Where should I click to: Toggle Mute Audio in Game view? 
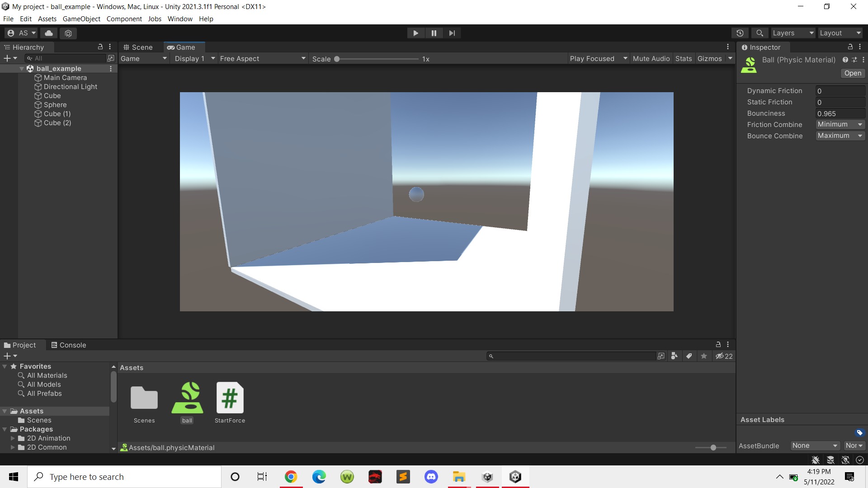pyautogui.click(x=651, y=59)
